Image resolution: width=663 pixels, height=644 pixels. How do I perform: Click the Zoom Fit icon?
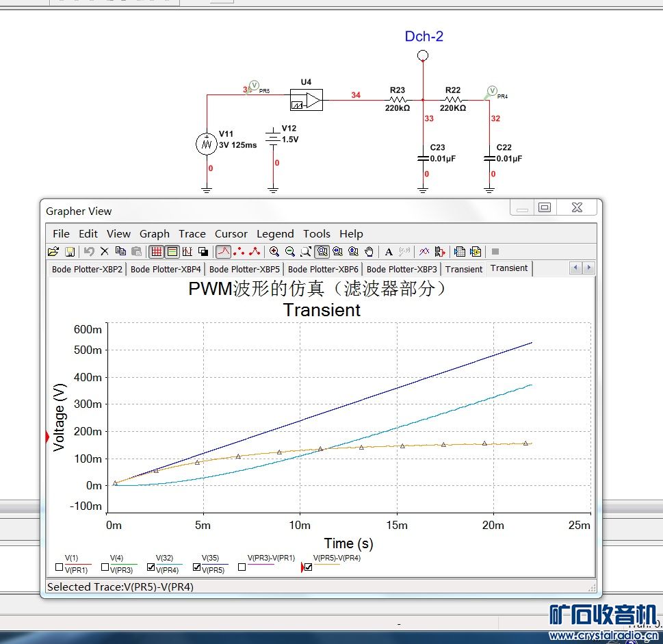[x=322, y=252]
